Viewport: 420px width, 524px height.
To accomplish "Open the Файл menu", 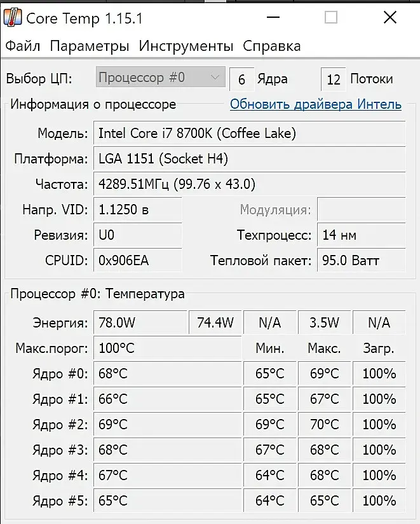I will tap(23, 46).
